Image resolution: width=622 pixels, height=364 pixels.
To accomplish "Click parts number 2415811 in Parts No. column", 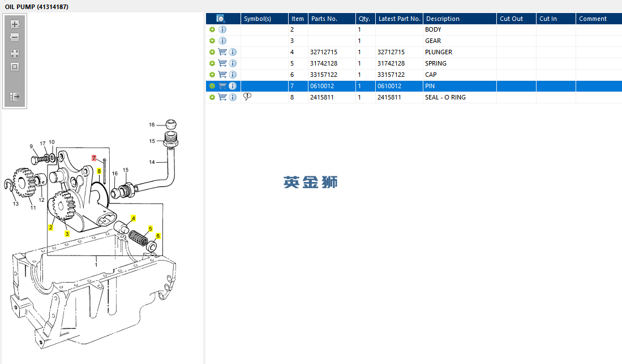I will (321, 97).
